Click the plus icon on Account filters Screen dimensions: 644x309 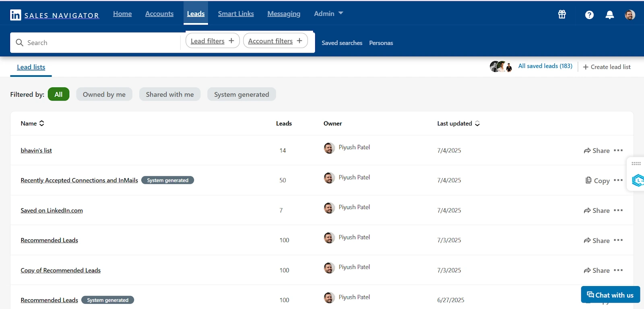pyautogui.click(x=299, y=41)
